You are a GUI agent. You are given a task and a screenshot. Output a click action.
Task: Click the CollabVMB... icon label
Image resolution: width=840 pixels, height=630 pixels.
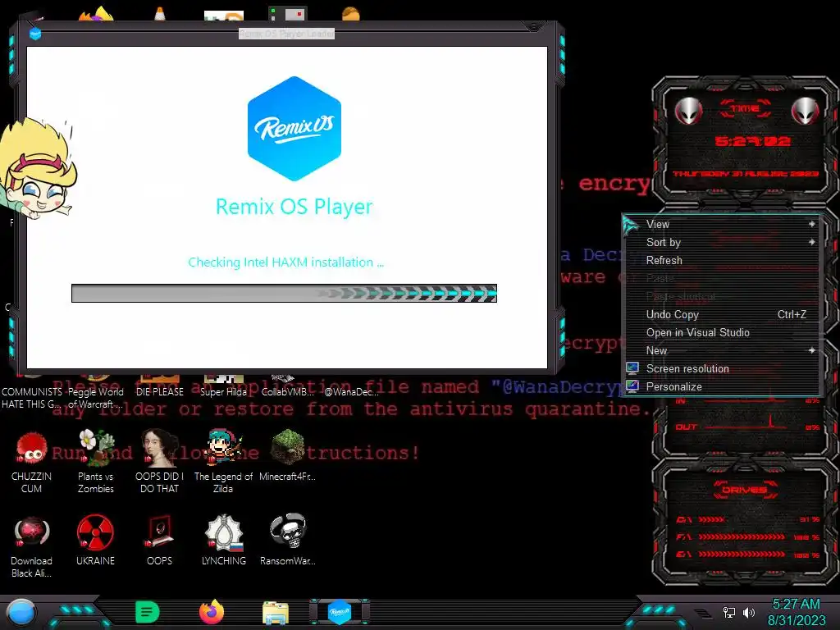tap(288, 392)
